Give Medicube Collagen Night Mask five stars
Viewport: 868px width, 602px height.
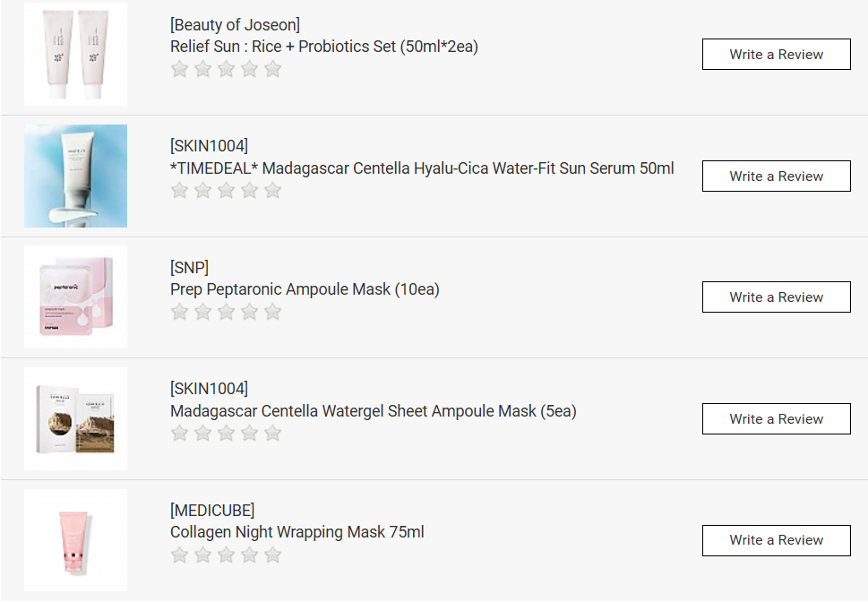(x=273, y=555)
